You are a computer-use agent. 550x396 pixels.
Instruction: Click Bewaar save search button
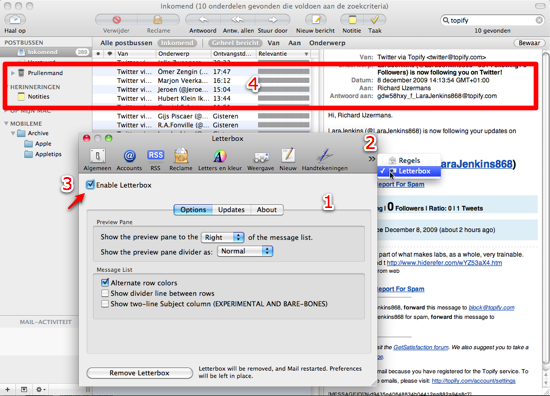pos(529,43)
